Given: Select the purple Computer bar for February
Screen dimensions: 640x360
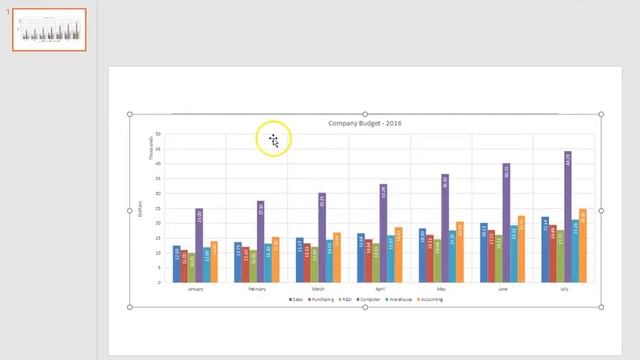Looking at the screenshot, I should [260, 242].
